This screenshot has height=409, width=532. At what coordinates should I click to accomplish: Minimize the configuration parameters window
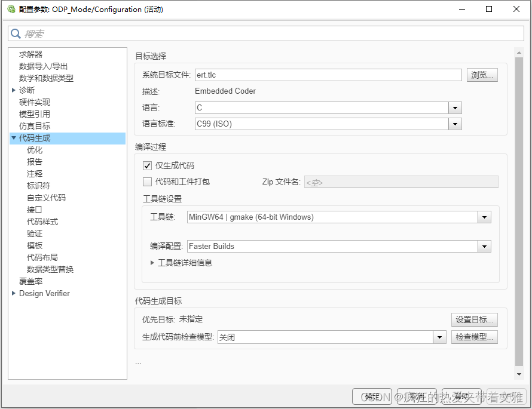pos(462,9)
